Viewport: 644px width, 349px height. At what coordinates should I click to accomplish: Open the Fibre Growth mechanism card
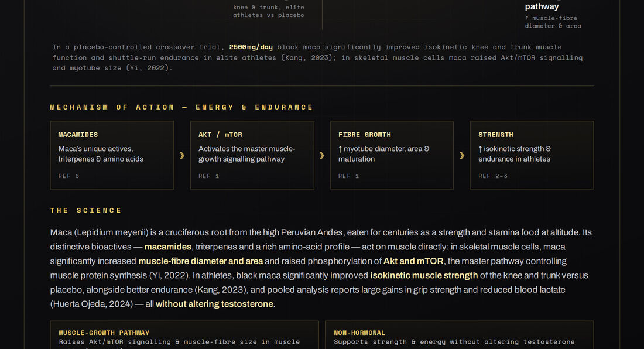392,155
